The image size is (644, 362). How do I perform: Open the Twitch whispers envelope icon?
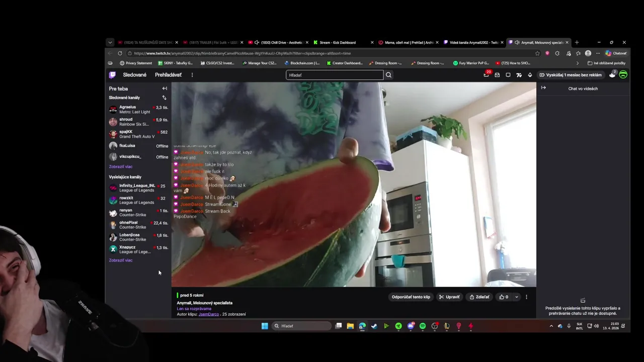tap(497, 75)
